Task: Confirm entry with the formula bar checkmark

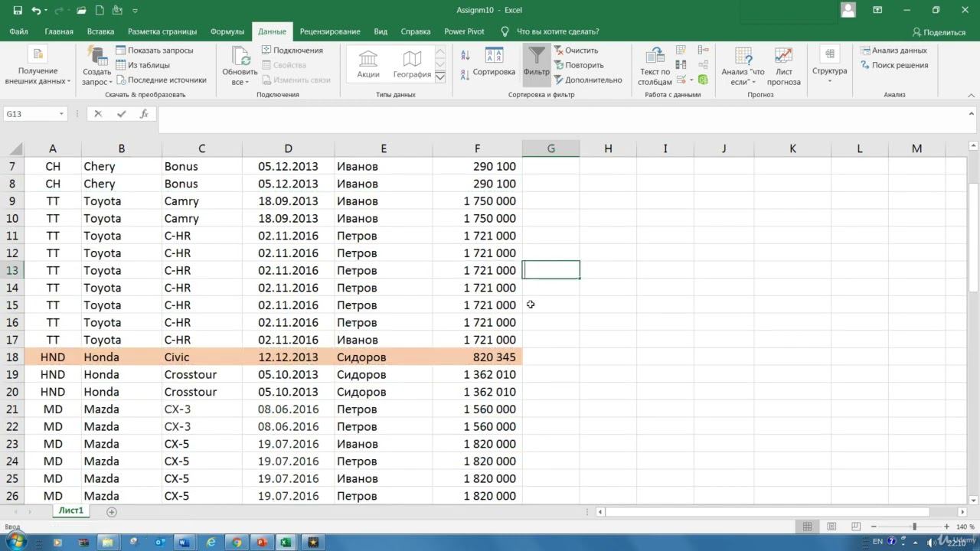Action: pos(121,114)
